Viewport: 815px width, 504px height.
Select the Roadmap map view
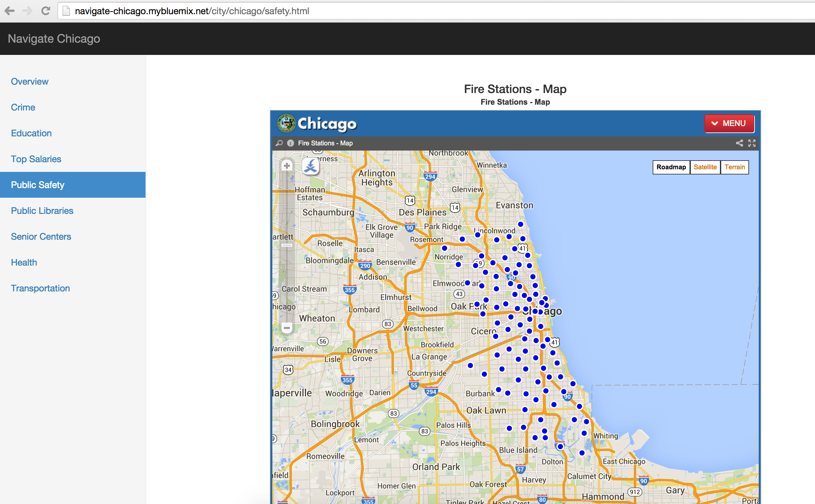671,167
